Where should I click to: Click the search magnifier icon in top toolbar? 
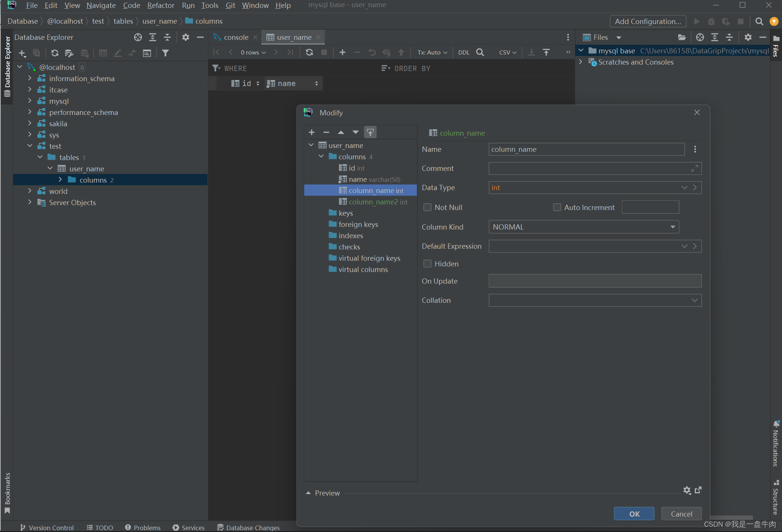[759, 21]
